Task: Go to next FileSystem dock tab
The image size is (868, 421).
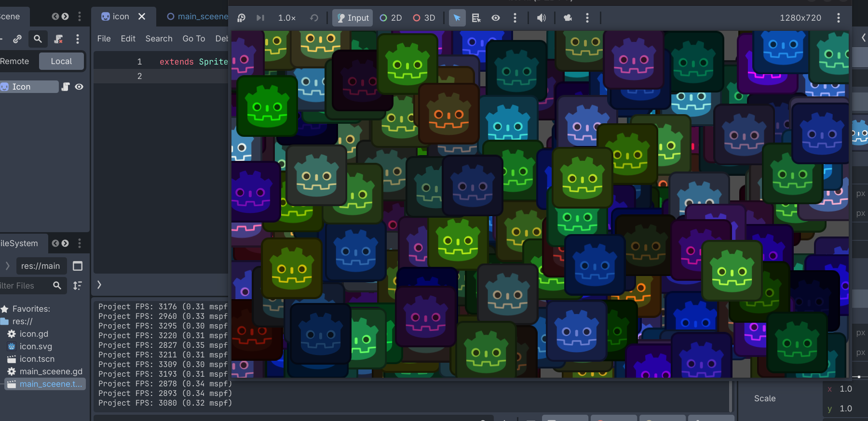Action: click(x=65, y=243)
